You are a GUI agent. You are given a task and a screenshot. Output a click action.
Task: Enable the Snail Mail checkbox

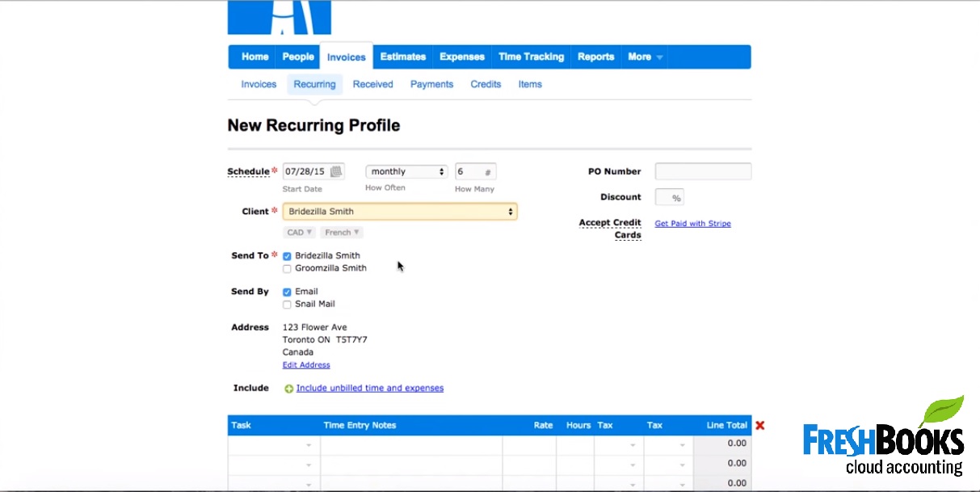click(287, 305)
